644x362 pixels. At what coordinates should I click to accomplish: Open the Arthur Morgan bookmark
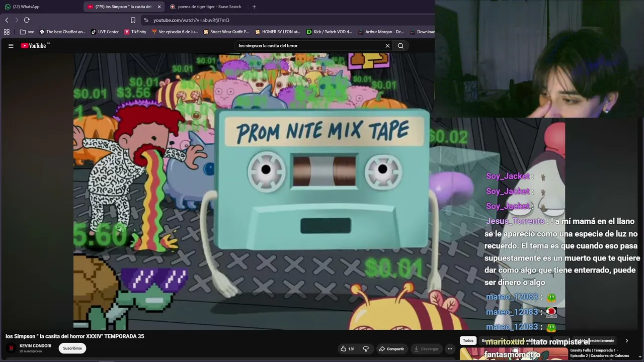[x=381, y=32]
